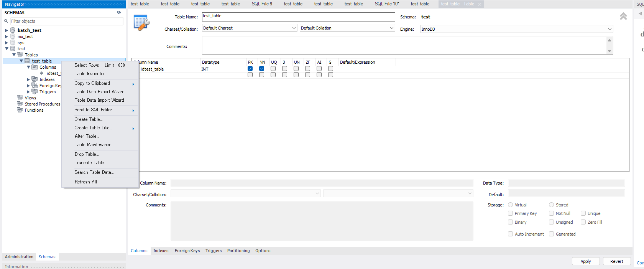Viewport: 644px width, 269px height.
Task: Click the idtest column diamond icon
Action: pos(41,73)
